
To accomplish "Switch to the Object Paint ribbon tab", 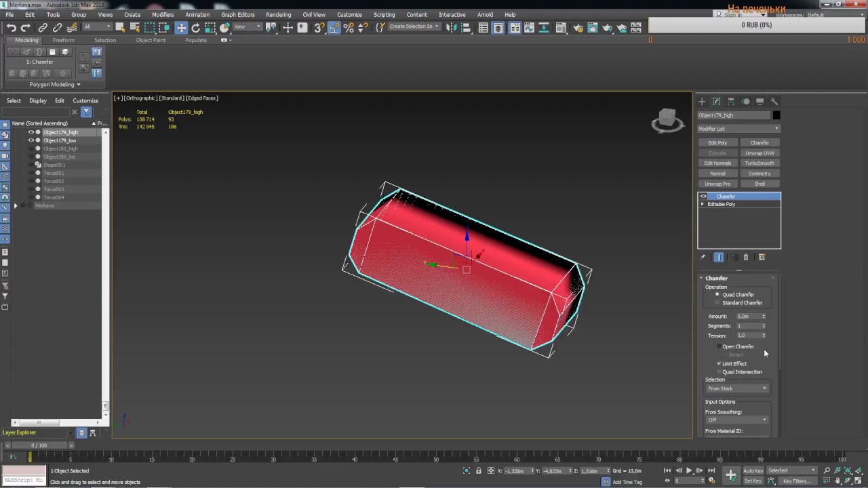I will (151, 40).
